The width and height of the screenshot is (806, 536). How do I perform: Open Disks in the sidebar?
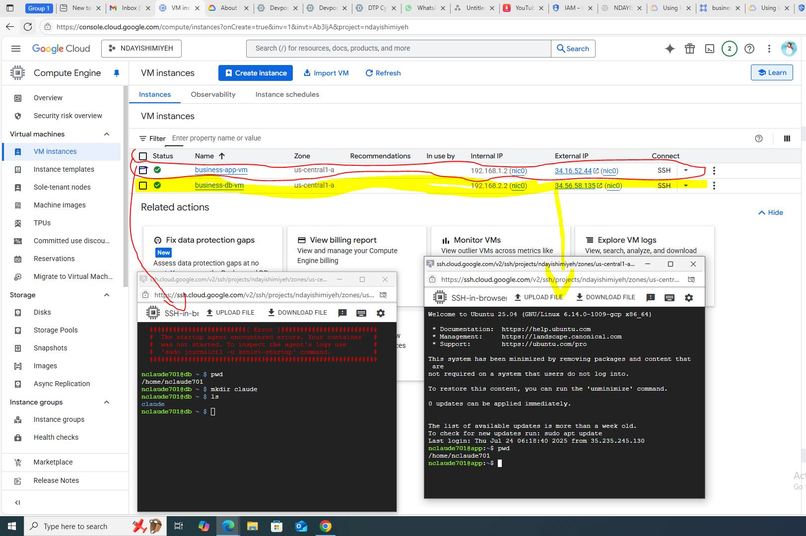click(42, 312)
